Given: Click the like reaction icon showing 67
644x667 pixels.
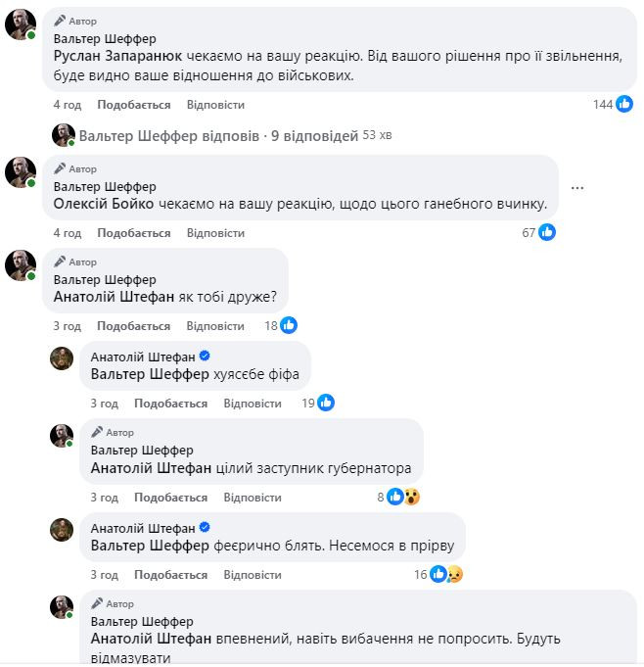Looking at the screenshot, I should (x=547, y=232).
